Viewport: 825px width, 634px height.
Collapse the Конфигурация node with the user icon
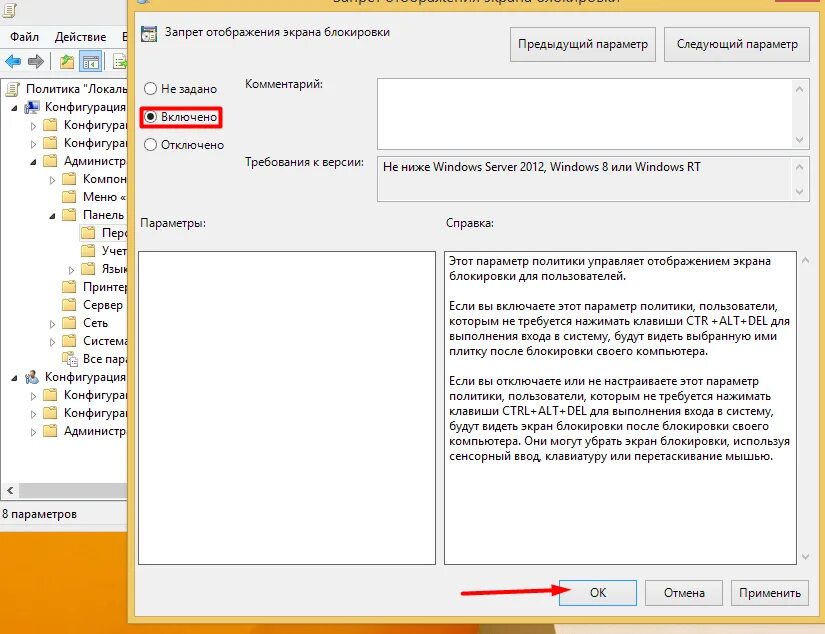coord(14,378)
